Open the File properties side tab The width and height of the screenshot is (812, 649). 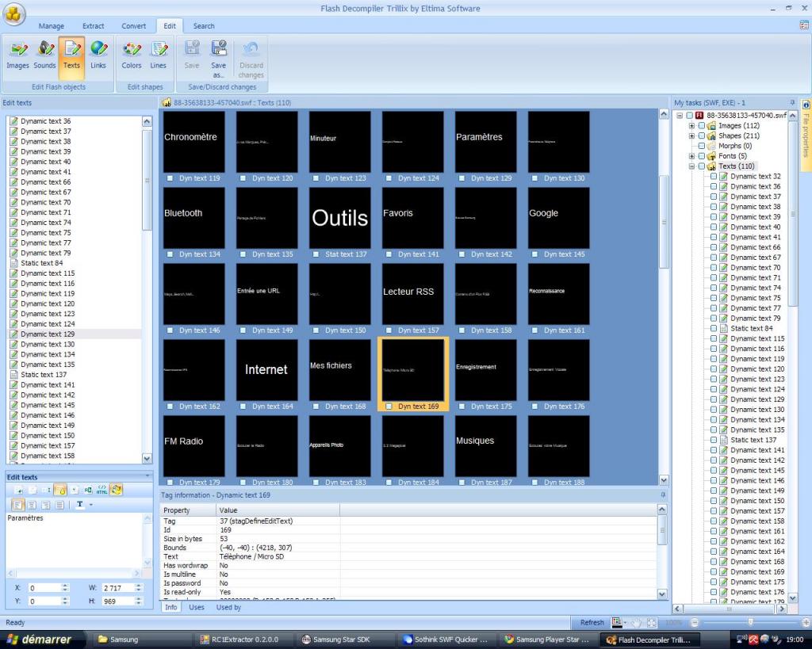coord(806,134)
